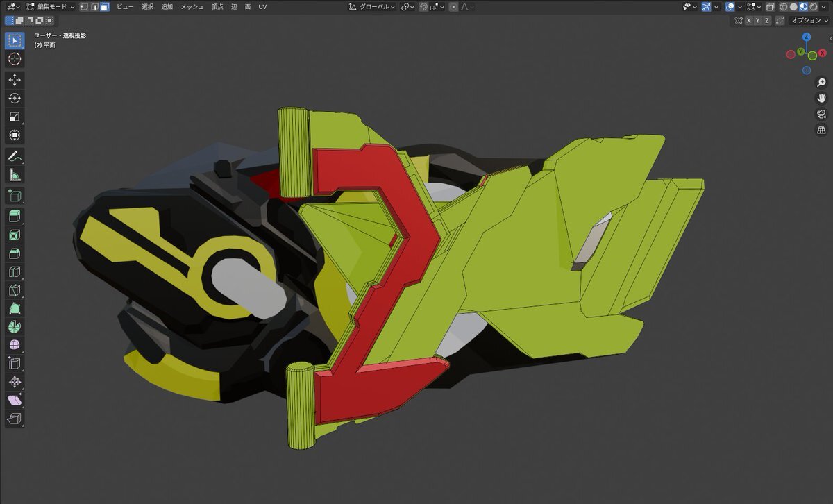The height and width of the screenshot is (504, 833).
Task: Click the 3D Cursor tool
Action: coord(15,59)
